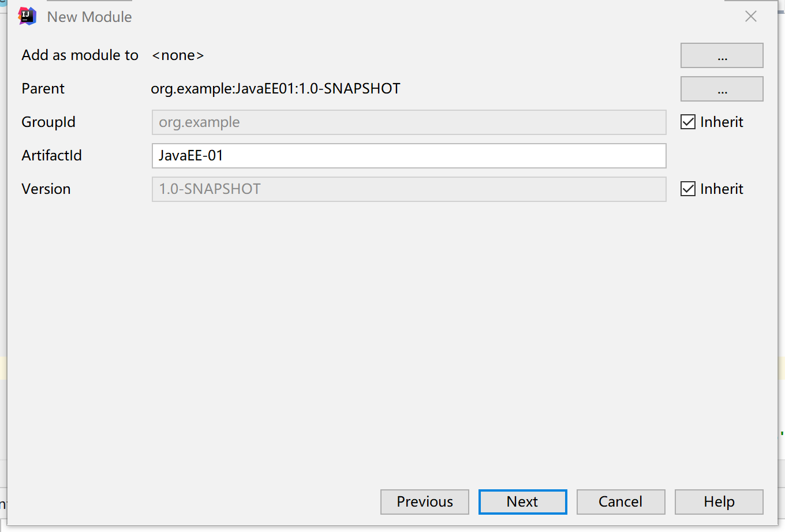
Task: Click the ArtifactId label
Action: pos(51,156)
